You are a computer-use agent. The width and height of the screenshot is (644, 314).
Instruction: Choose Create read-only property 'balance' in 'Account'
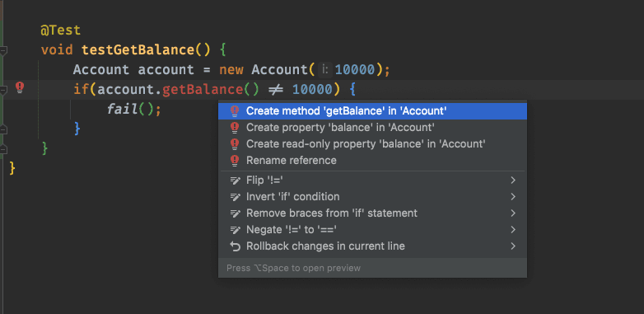372,144
